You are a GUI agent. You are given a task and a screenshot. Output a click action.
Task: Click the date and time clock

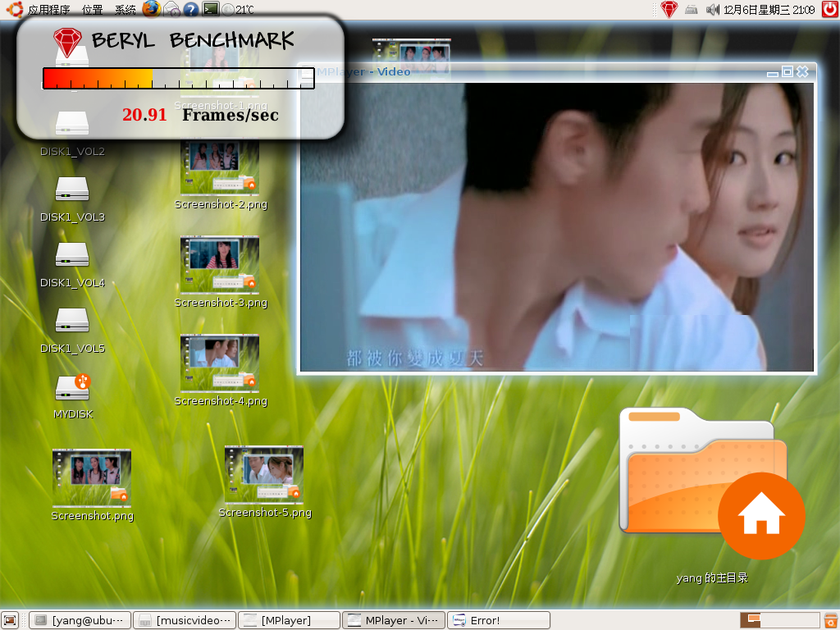point(769,9)
